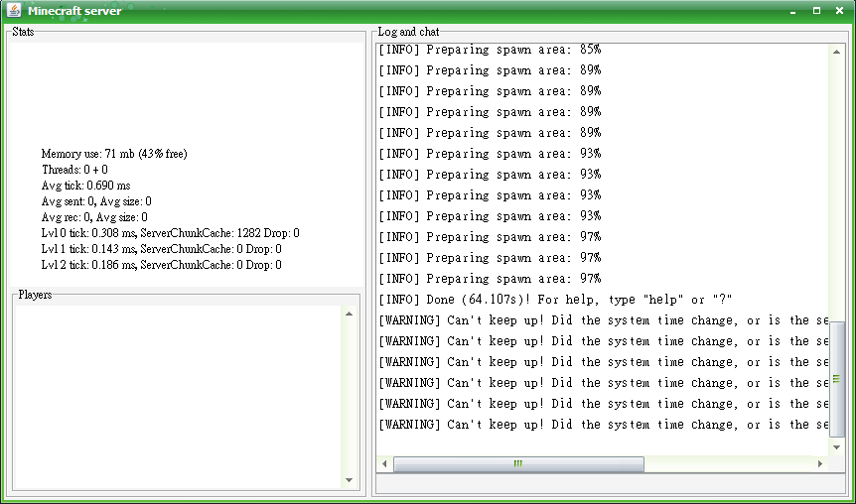Click the Preparing spawn area: 85% line

[x=490, y=50]
